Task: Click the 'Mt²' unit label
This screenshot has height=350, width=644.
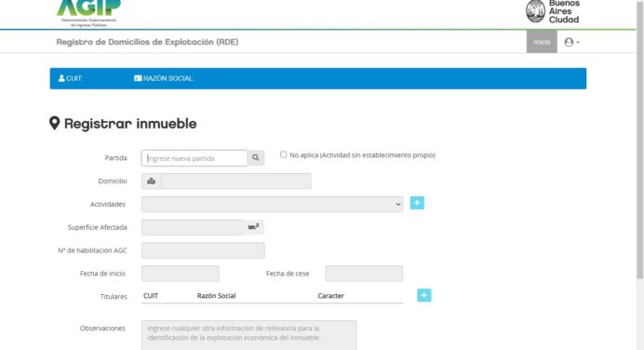Action: pyautogui.click(x=253, y=227)
